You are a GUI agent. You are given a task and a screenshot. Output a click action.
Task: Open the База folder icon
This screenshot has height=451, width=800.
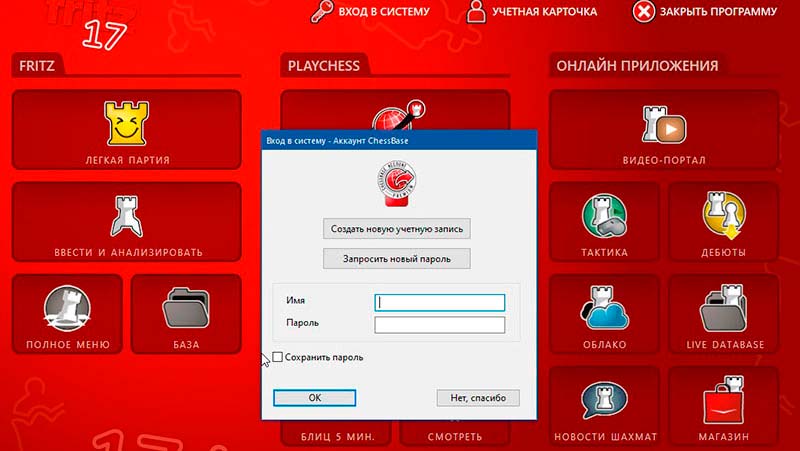pos(186,308)
